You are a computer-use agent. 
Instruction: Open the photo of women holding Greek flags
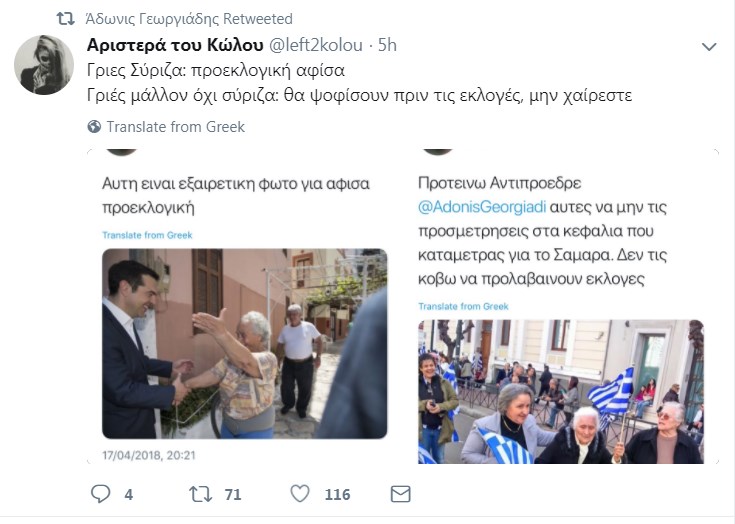click(x=561, y=392)
